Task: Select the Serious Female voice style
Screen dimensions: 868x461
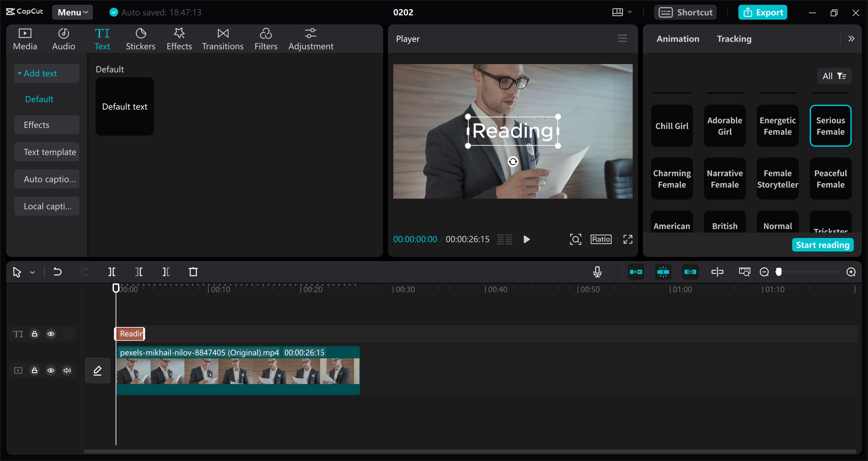Action: coord(831,125)
